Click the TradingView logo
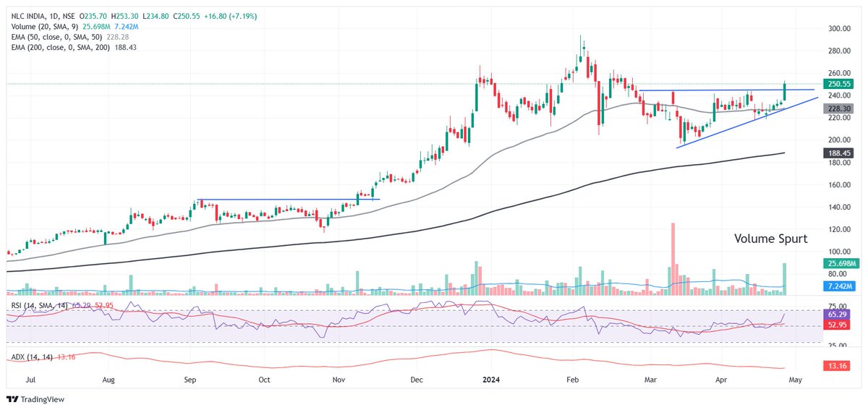 (x=34, y=398)
